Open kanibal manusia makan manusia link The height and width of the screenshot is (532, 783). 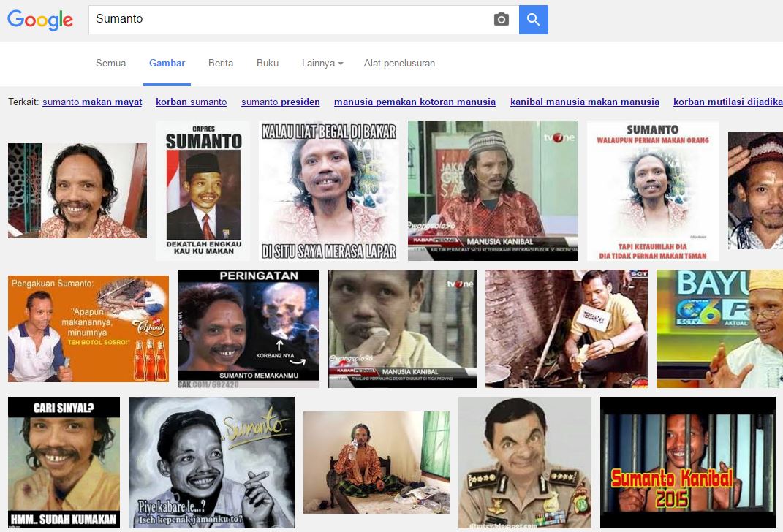pyautogui.click(x=584, y=102)
